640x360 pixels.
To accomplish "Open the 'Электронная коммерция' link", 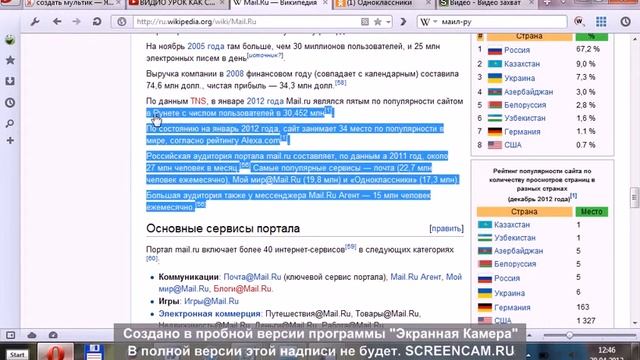I will (x=209, y=314).
